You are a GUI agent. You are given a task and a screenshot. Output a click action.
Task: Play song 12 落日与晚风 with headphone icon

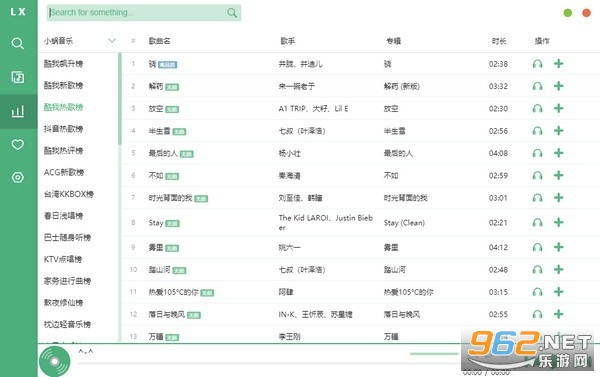(537, 314)
